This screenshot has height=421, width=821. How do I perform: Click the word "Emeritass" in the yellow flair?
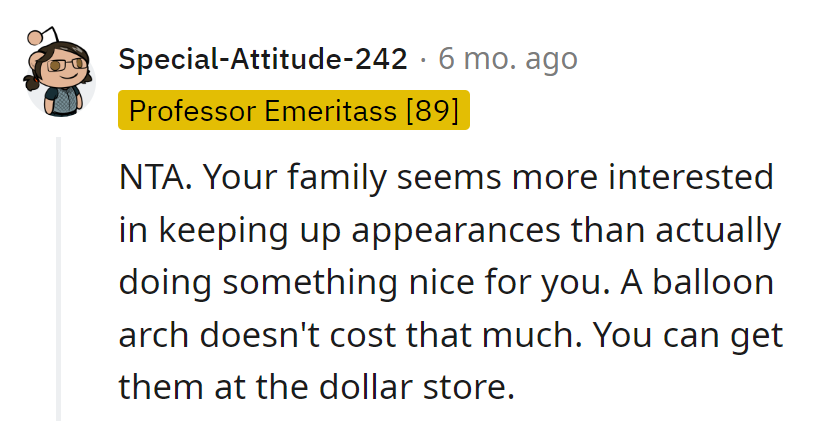335,112
